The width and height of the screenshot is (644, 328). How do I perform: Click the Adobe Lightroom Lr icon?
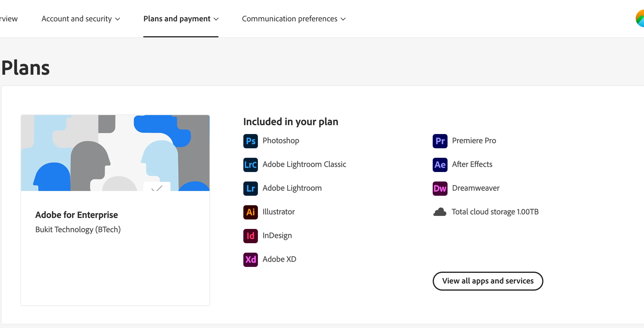coord(250,188)
